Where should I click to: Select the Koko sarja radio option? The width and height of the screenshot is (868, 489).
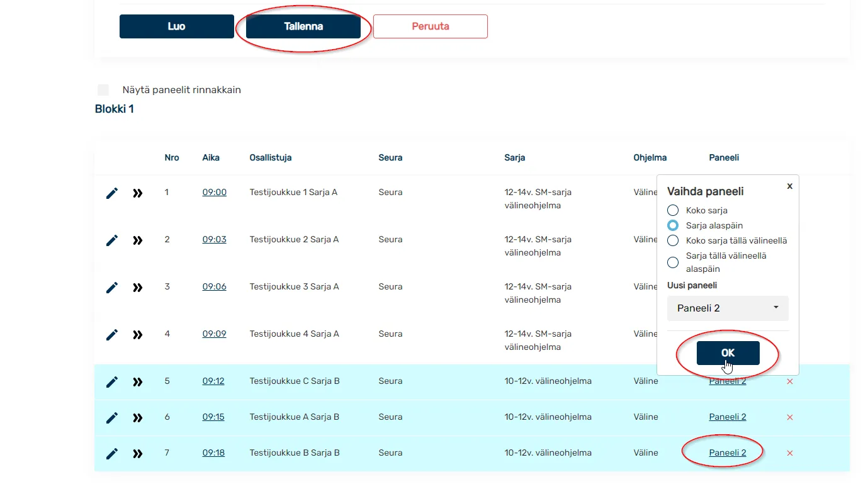click(673, 210)
